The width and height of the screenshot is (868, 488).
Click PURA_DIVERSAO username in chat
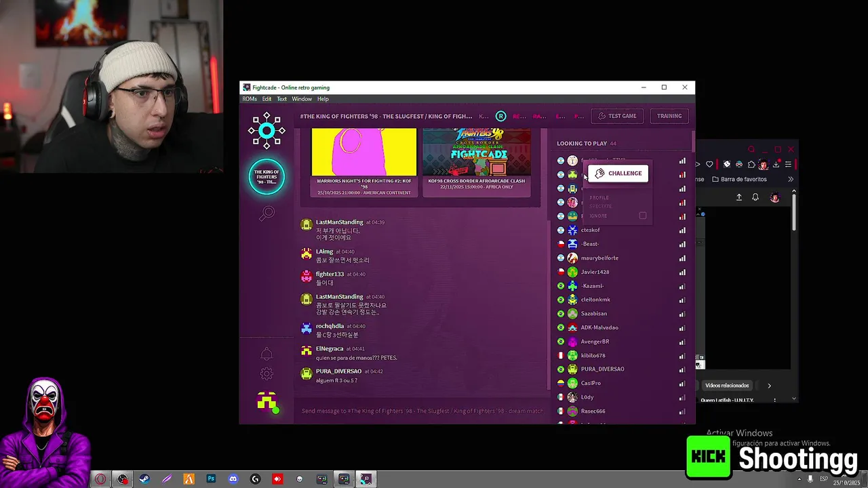(x=338, y=371)
